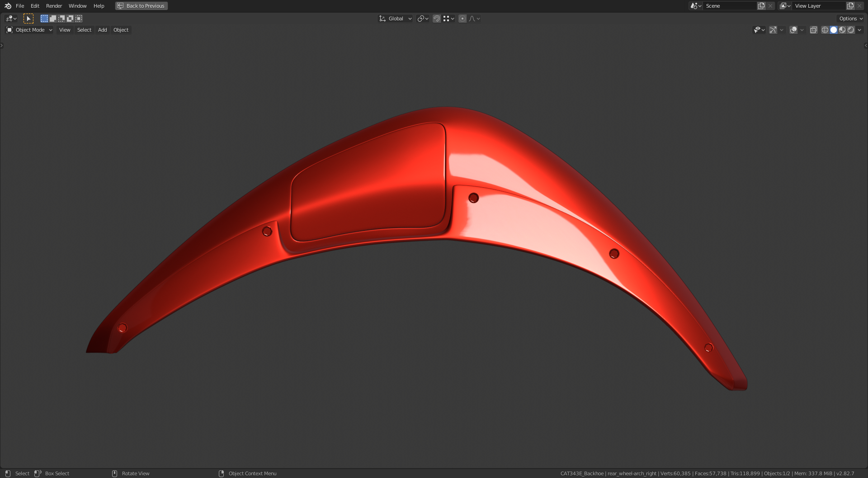
Task: Open the Add menu in viewport header
Action: click(103, 30)
